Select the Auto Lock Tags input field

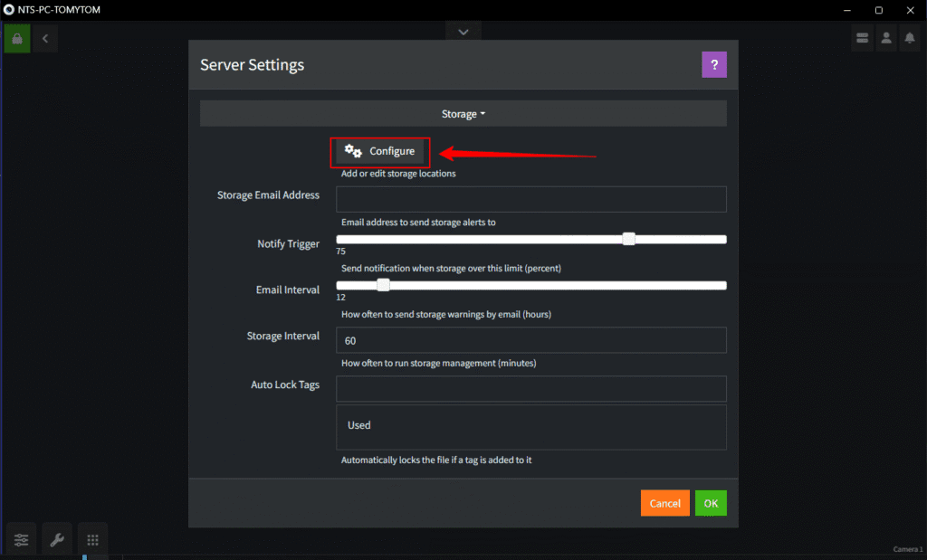click(530, 388)
